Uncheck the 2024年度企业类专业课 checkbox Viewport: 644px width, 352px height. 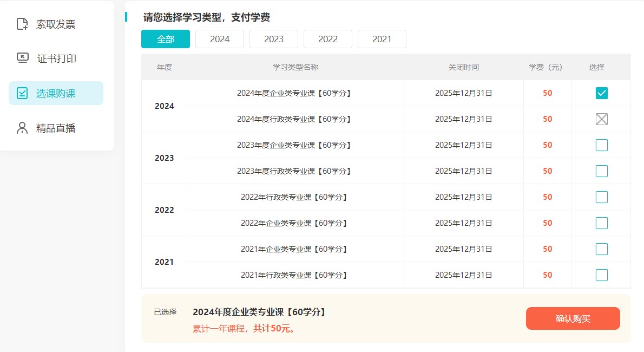(601, 93)
